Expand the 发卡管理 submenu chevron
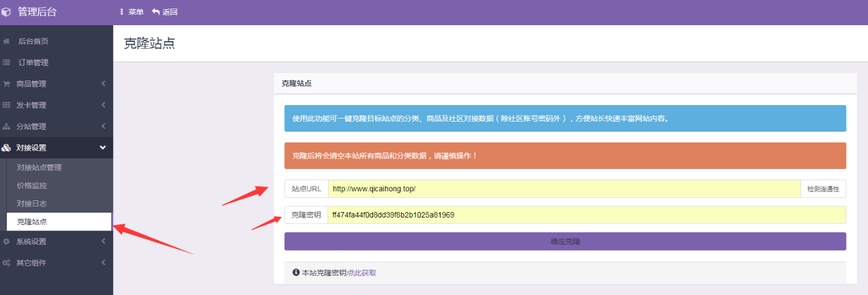 pos(103,105)
